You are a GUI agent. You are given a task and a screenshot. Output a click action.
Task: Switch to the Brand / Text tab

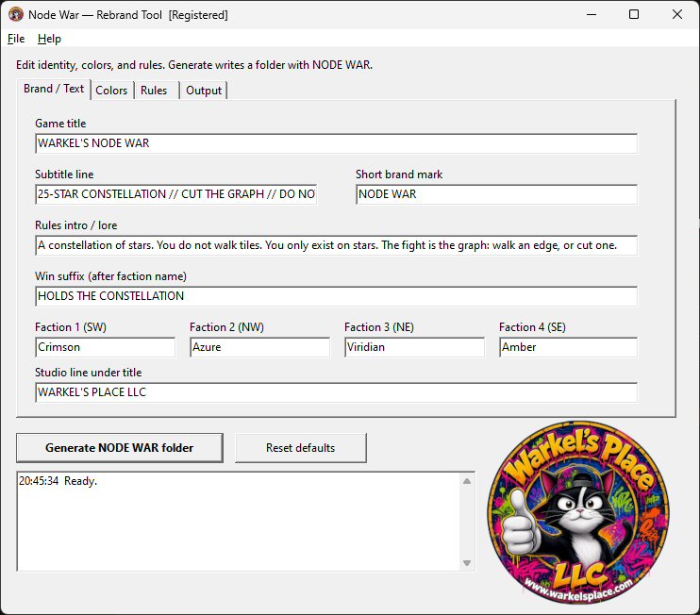pos(54,89)
